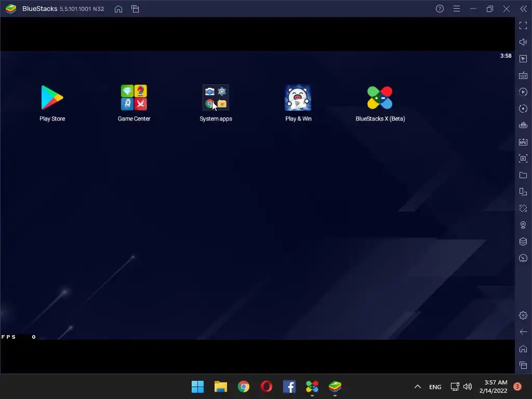Open the macro play icon in sidebar
This screenshot has height=399, width=532.
click(x=523, y=92)
